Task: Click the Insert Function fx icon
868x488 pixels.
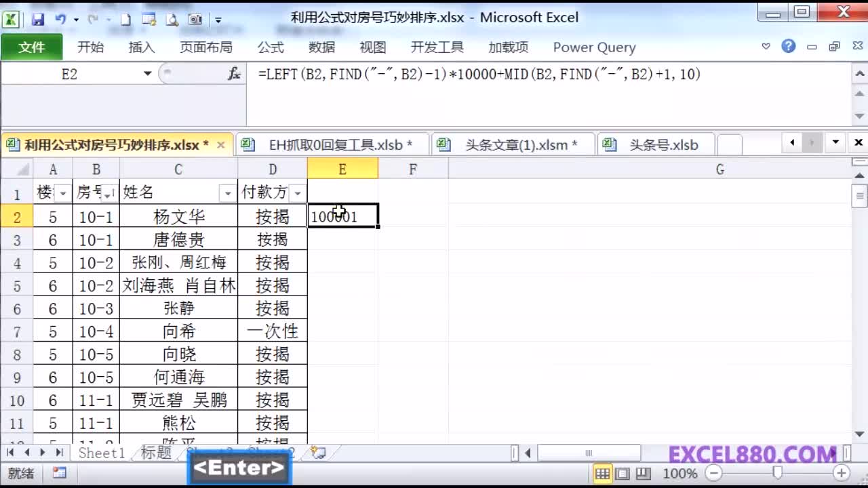Action: [233, 73]
